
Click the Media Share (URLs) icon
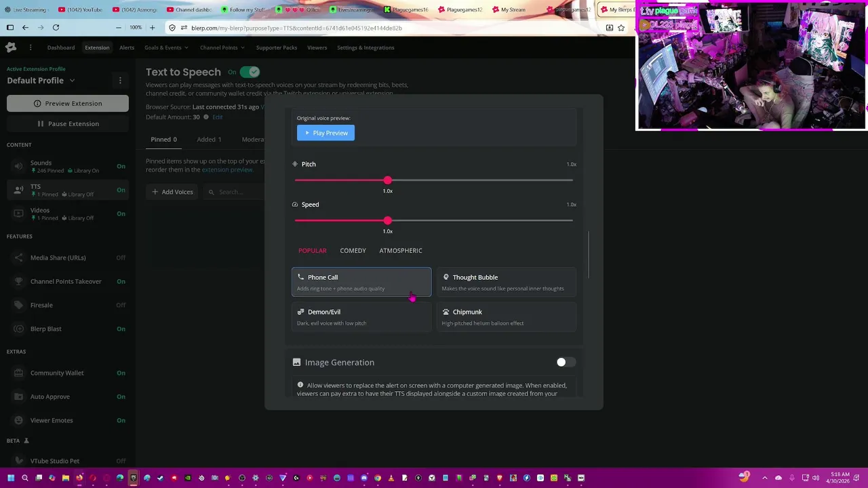(18, 258)
